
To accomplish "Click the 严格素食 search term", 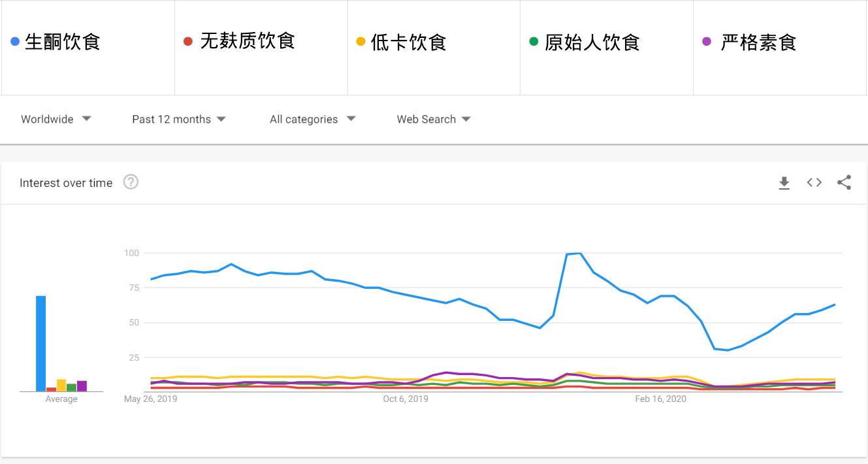I will (x=758, y=42).
